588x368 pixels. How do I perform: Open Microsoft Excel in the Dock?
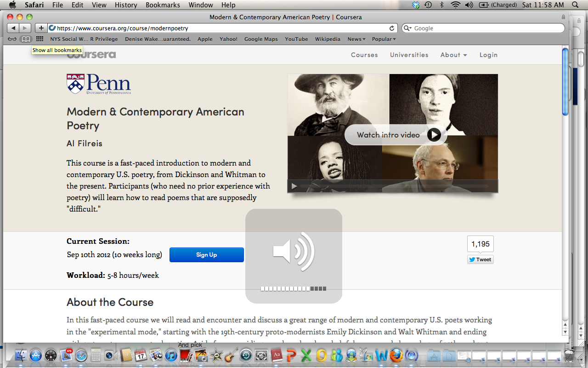pyautogui.click(x=306, y=355)
